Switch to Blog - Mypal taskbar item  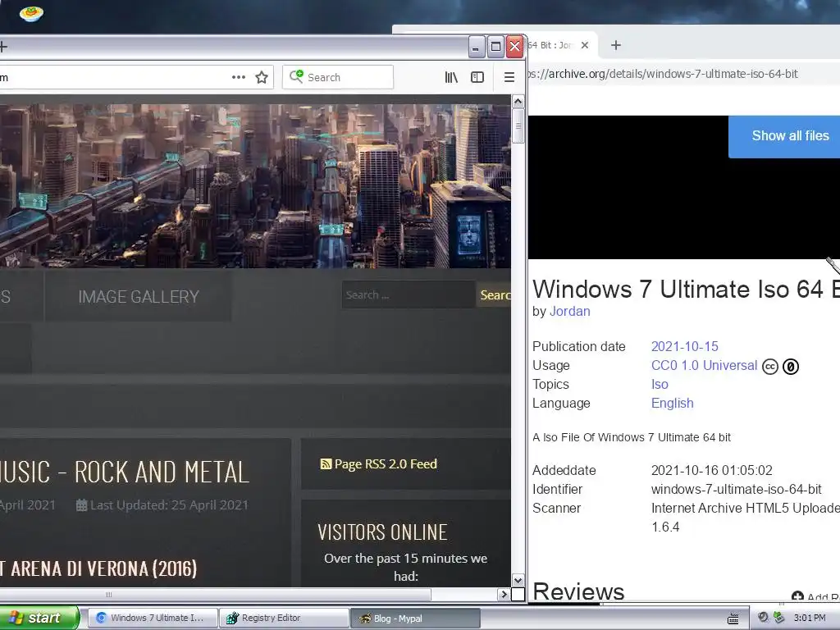coord(415,619)
